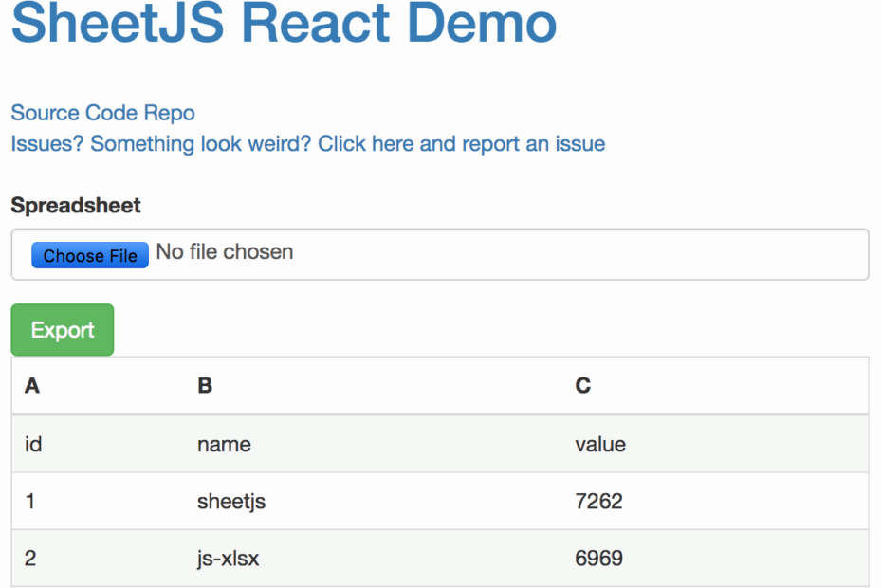
Task: Open the Source Code Repo link
Action: pyautogui.click(x=103, y=113)
